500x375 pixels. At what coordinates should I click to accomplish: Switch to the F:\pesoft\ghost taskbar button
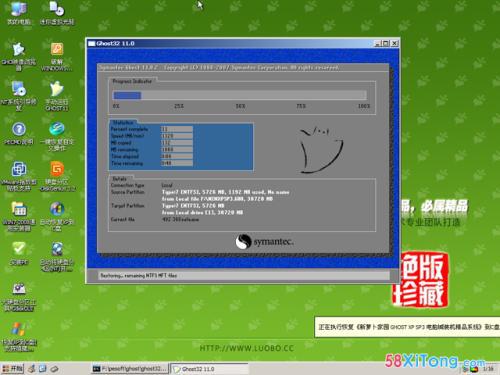point(129,369)
